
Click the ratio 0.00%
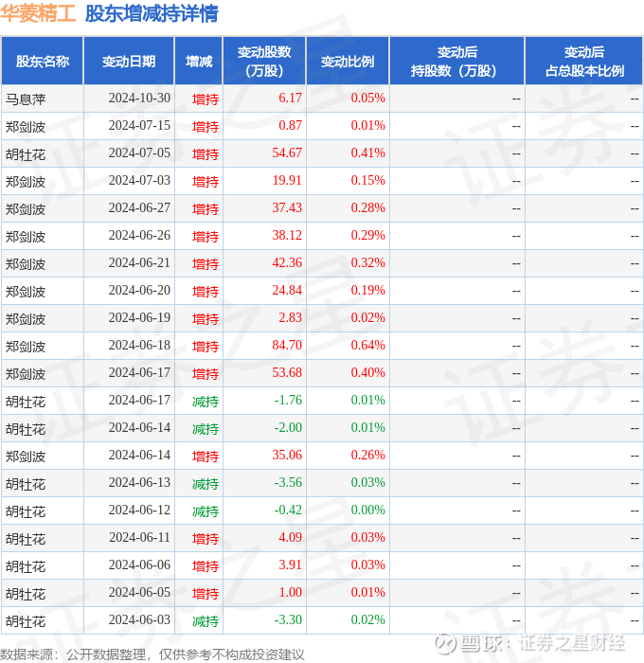tap(367, 511)
